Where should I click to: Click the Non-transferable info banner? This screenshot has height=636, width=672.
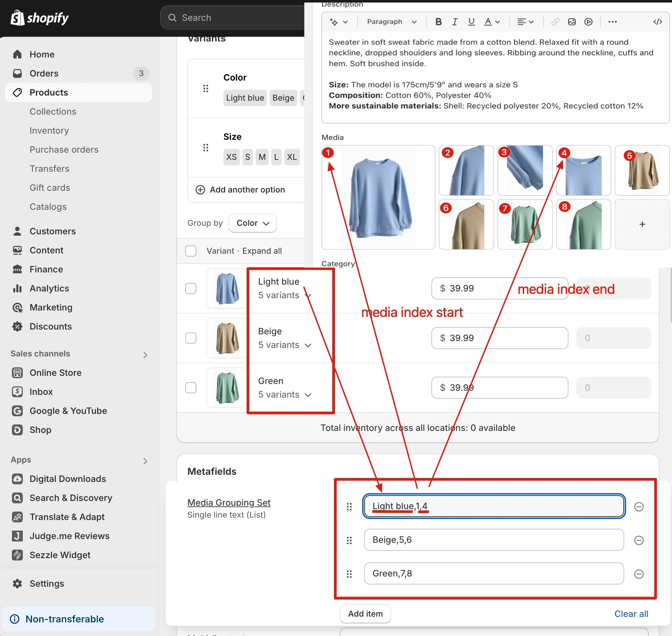[x=79, y=619]
